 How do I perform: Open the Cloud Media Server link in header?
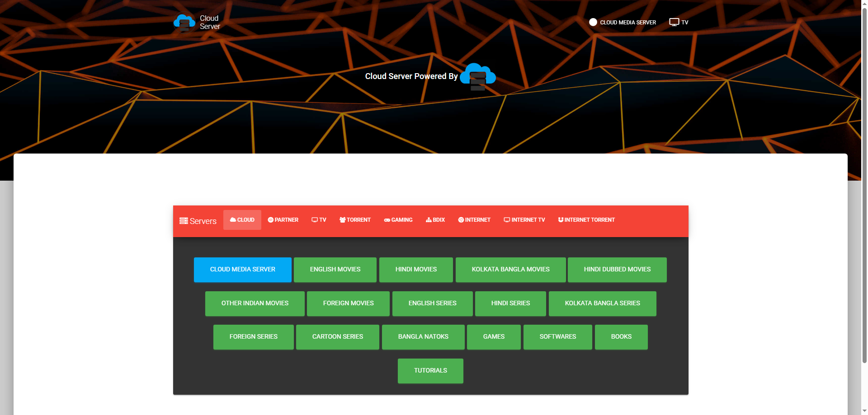pyautogui.click(x=627, y=23)
